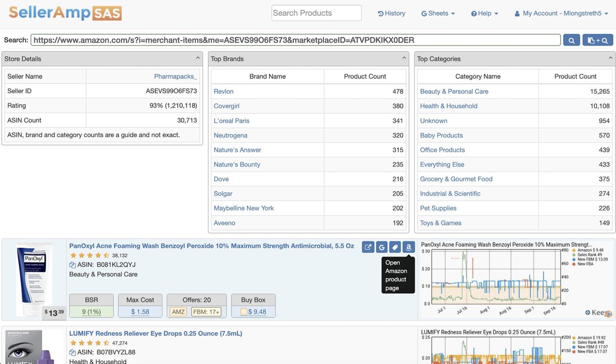Open the Pharmapacks_ seller link
The image size is (616, 364).
pyautogui.click(x=176, y=76)
